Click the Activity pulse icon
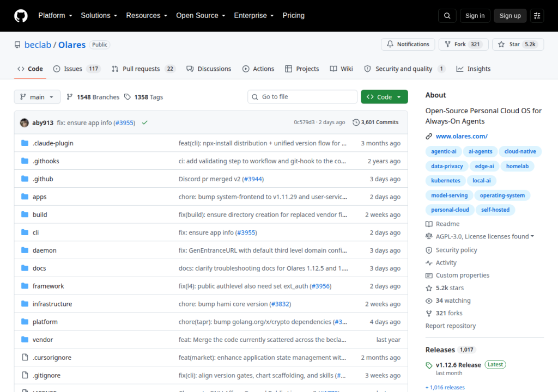Screen dimensions: 558x392 (x=429, y=262)
